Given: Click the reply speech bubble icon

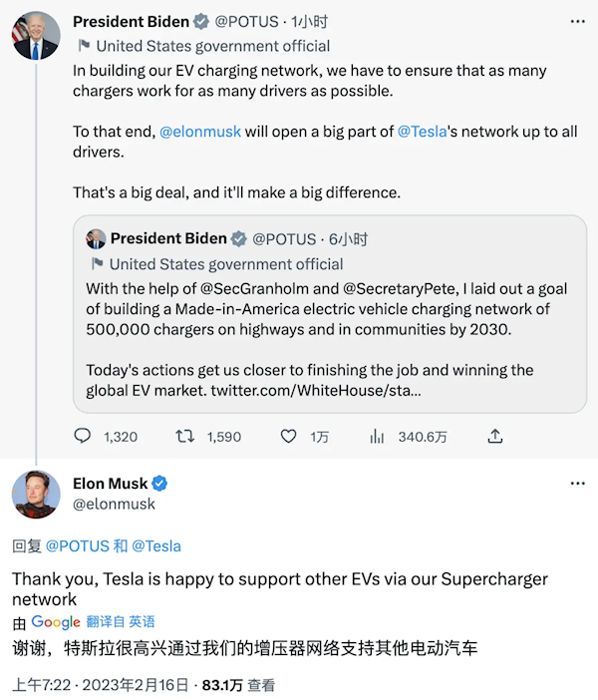Looking at the screenshot, I should click(x=82, y=436).
